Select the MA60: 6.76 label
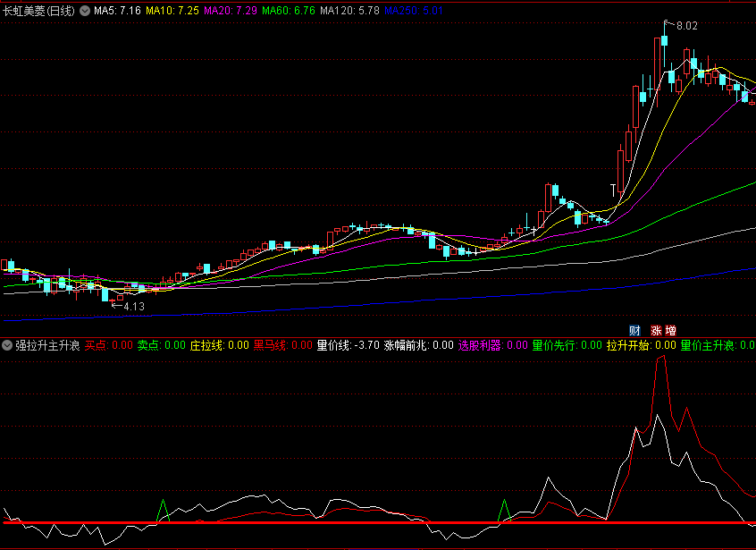Viewport: 756px width, 550px height. tap(289, 11)
